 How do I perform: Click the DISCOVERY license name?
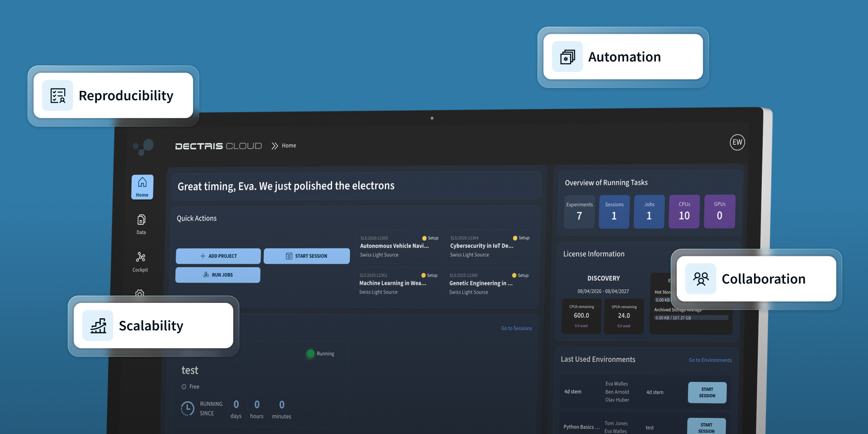tap(604, 278)
